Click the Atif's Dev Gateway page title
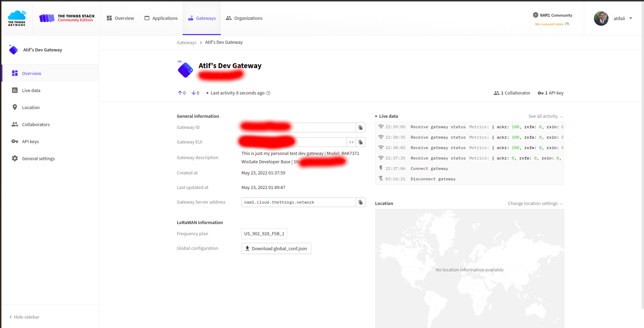Image resolution: width=644 pixels, height=328 pixels. pos(230,66)
